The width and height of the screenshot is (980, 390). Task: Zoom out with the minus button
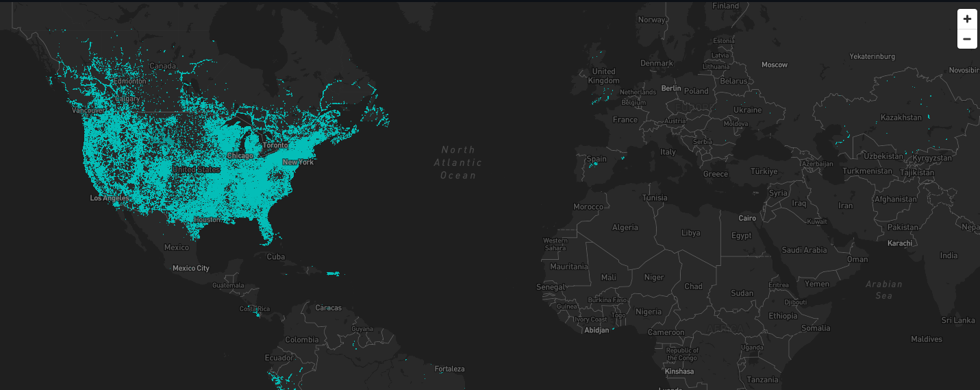click(966, 39)
